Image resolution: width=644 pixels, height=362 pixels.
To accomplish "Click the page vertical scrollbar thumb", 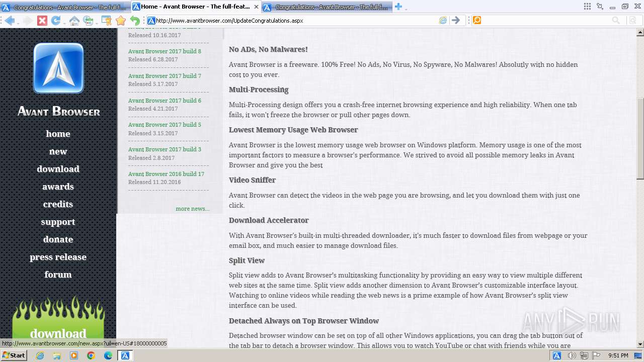I will pyautogui.click(x=640, y=138).
